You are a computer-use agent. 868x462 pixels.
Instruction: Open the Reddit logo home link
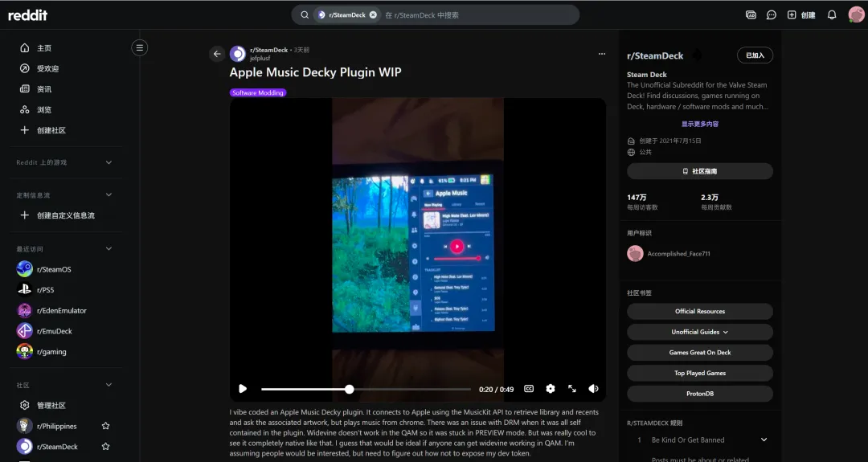pyautogui.click(x=27, y=15)
